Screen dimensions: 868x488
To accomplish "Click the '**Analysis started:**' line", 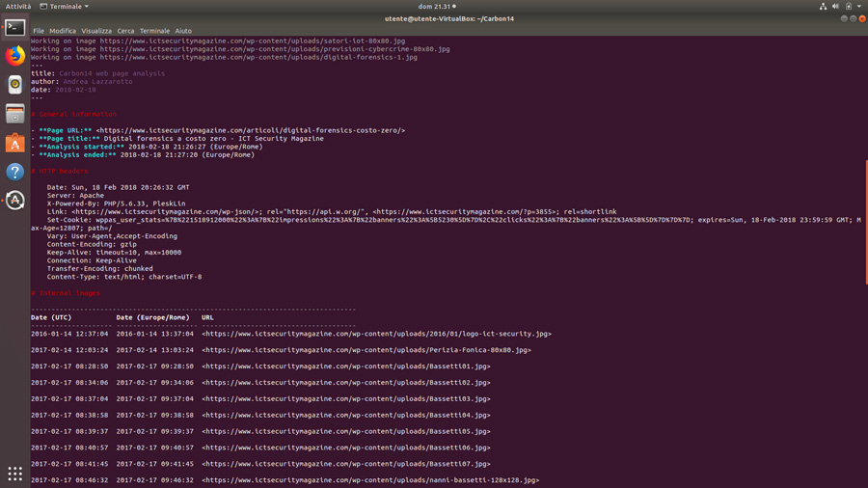I will 147,147.
